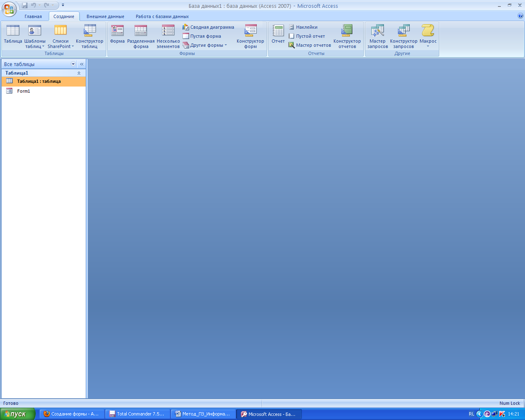Viewport: 525px width, 420px height.
Task: Expand the Макрос dropdown arrow
Action: coord(428,46)
